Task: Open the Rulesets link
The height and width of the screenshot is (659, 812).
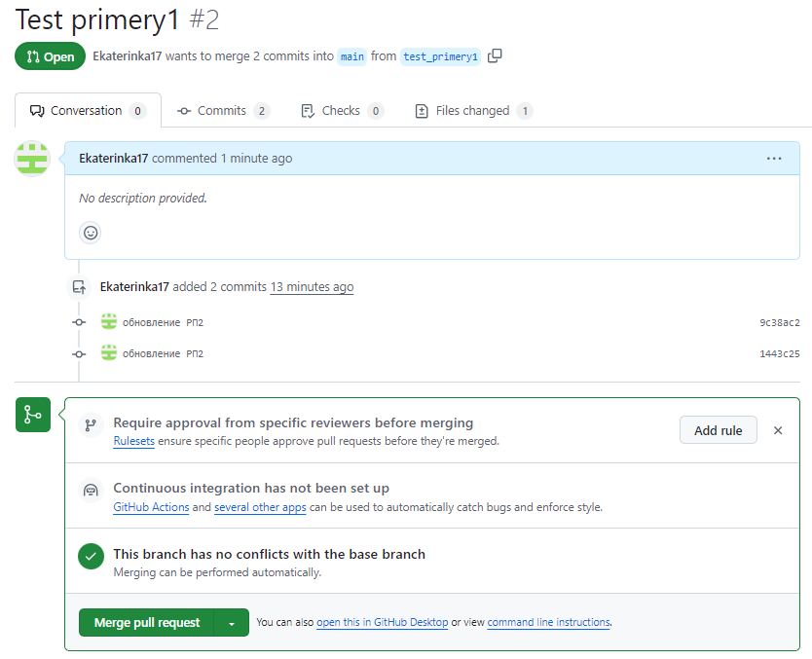Action: click(133, 441)
